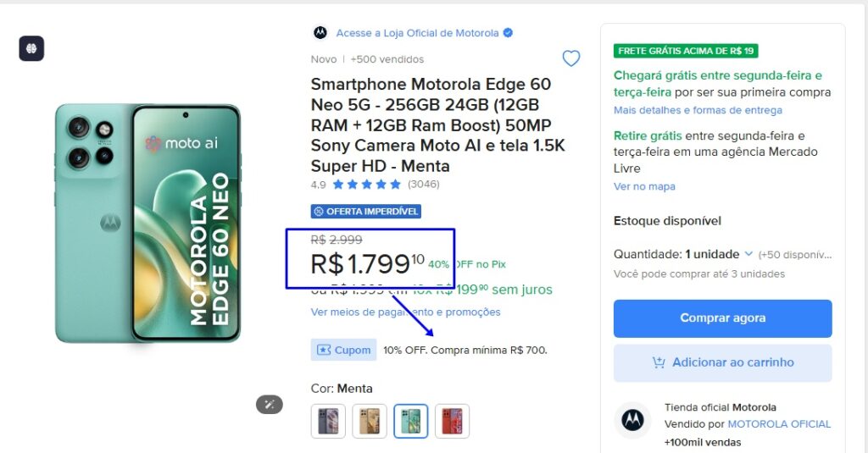Click the brain icon at top left
Viewport: 868px width, 453px height.
click(31, 48)
